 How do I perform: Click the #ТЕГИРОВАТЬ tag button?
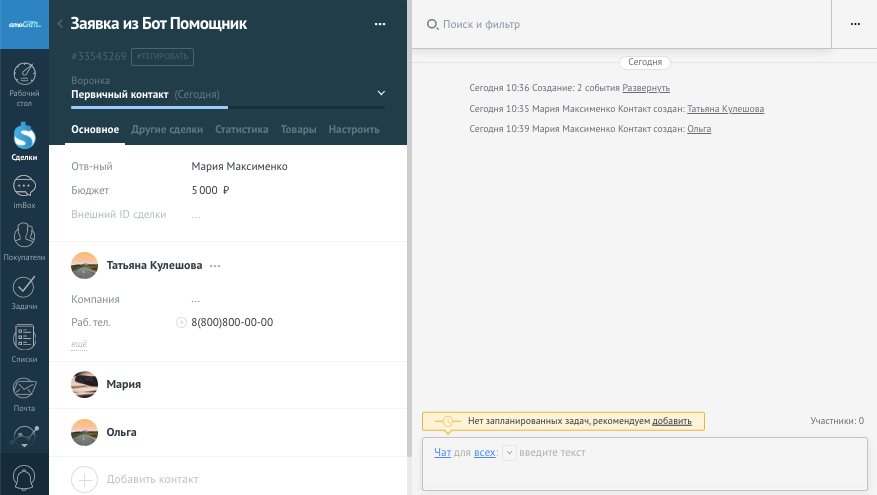coord(164,57)
